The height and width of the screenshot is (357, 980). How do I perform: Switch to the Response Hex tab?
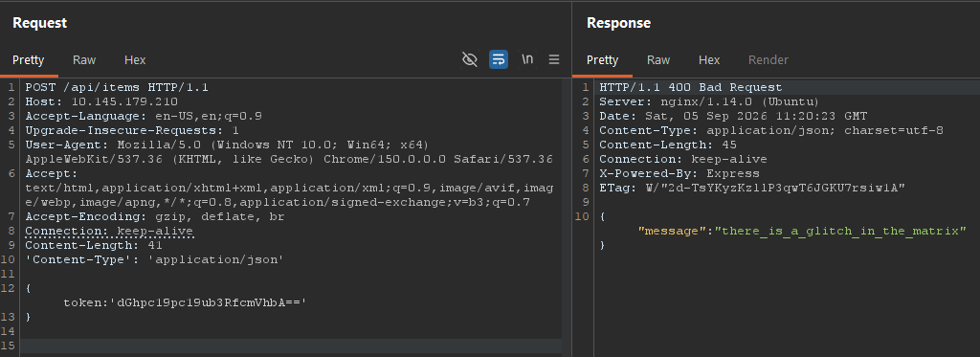click(x=709, y=60)
